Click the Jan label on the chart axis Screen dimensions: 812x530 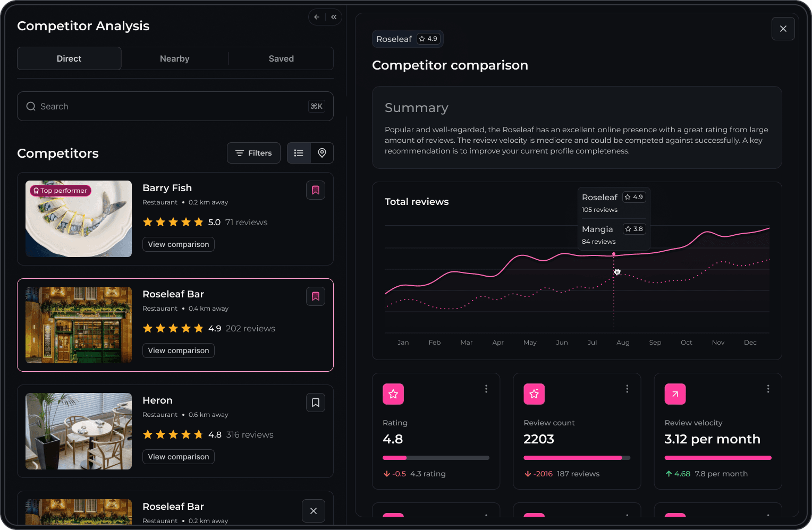tap(403, 343)
